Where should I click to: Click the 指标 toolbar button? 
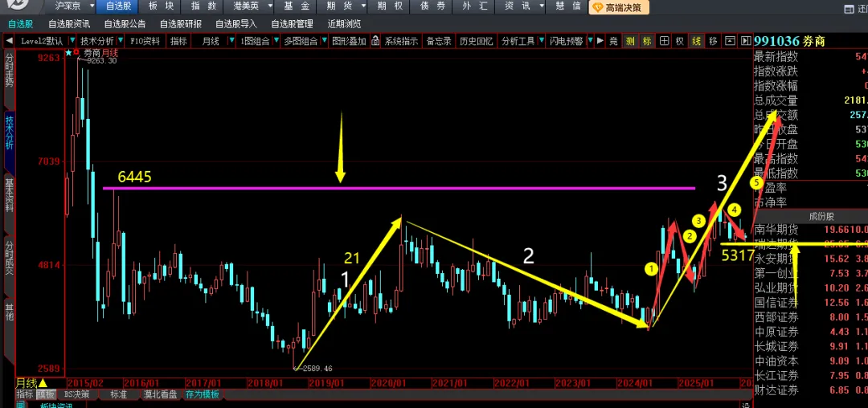pos(178,41)
